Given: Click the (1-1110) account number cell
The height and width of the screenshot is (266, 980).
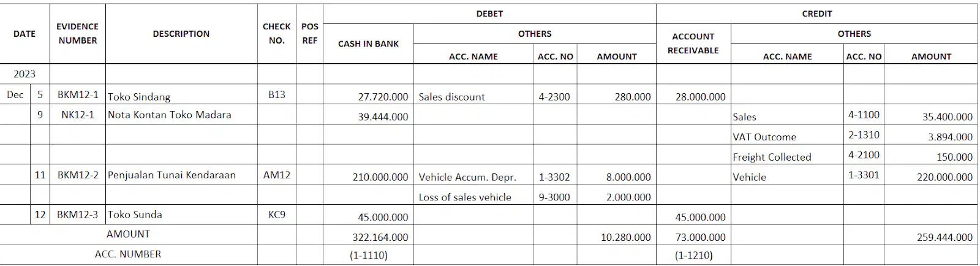Looking at the screenshot, I should coord(368,255).
